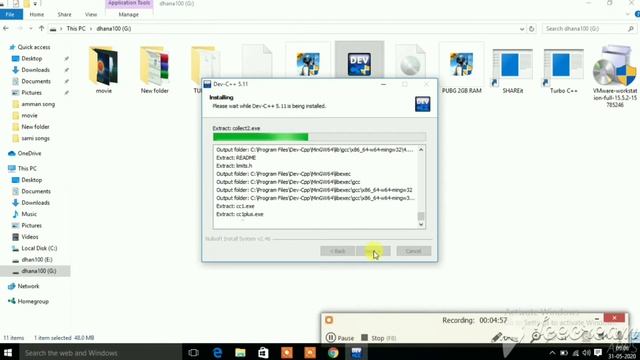Viewport: 640px width, 360px height.
Task: Open the Manage ribbon tab
Action: [x=129, y=14]
